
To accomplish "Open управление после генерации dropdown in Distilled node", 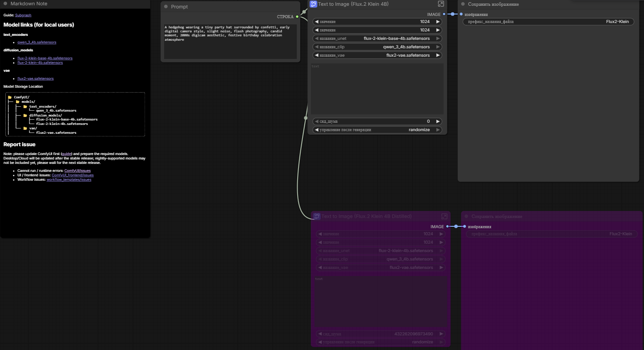I will (381, 342).
